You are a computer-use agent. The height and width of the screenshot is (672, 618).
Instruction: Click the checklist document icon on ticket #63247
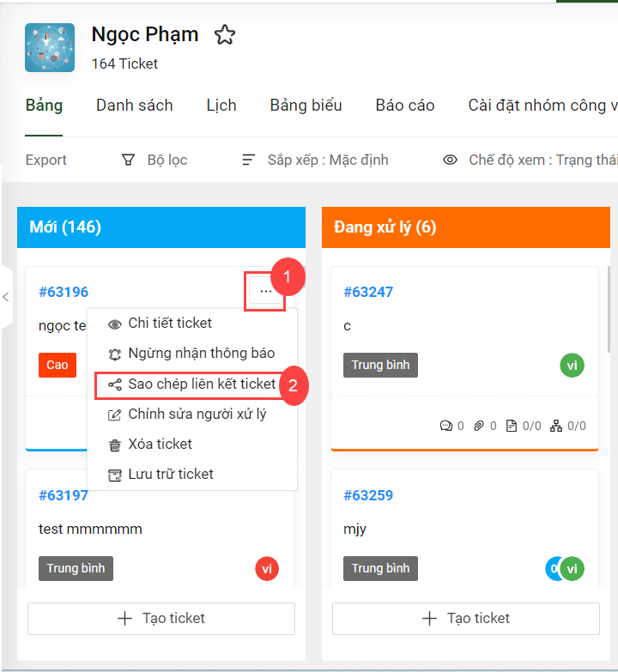click(512, 426)
